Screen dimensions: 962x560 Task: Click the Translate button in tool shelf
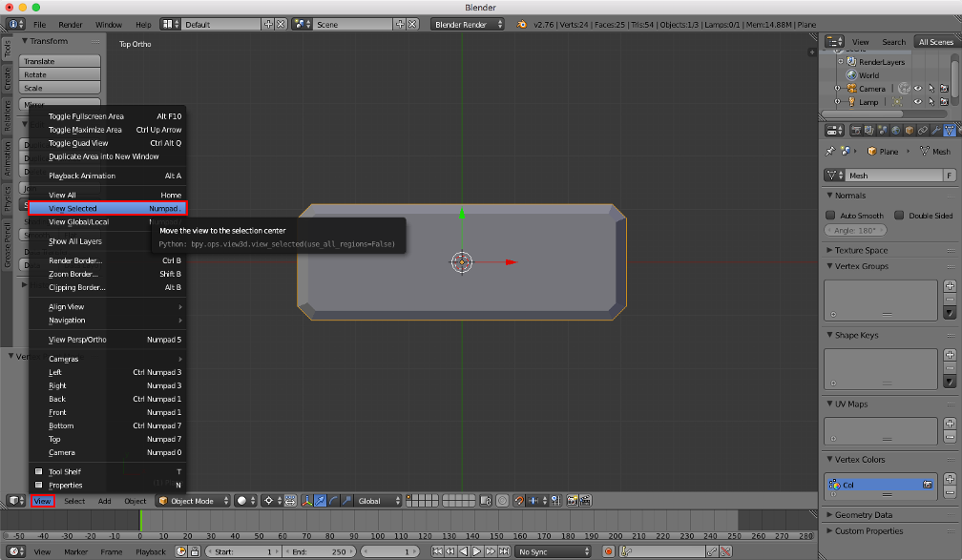coord(59,61)
